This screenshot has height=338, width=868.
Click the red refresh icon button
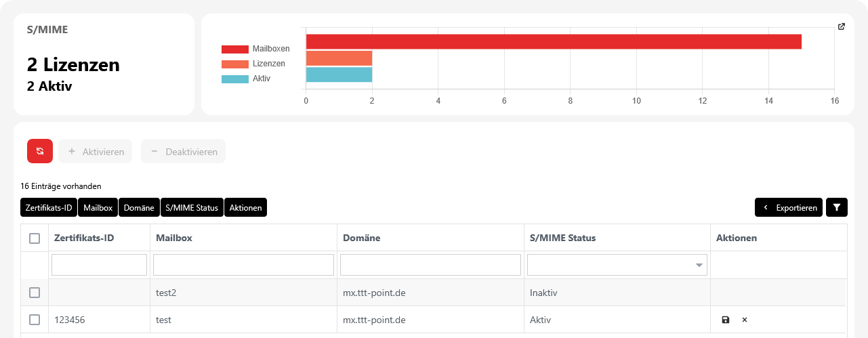(40, 151)
